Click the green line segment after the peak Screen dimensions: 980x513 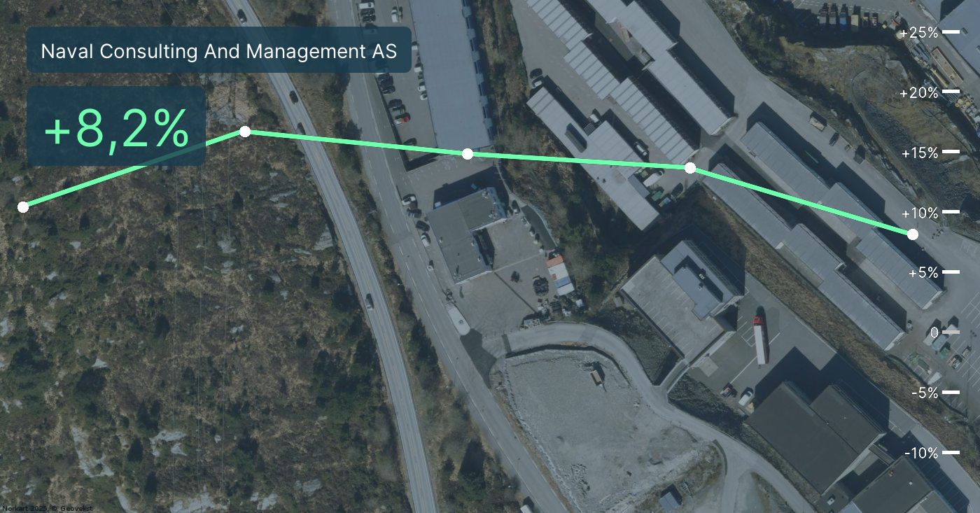[x=356, y=143]
